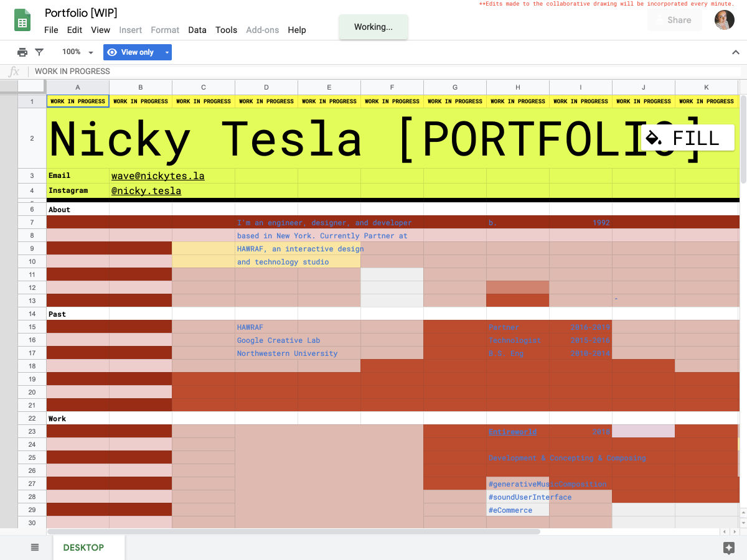Screen dimensions: 747x560
Task: Open the File menu
Action: pyautogui.click(x=51, y=30)
